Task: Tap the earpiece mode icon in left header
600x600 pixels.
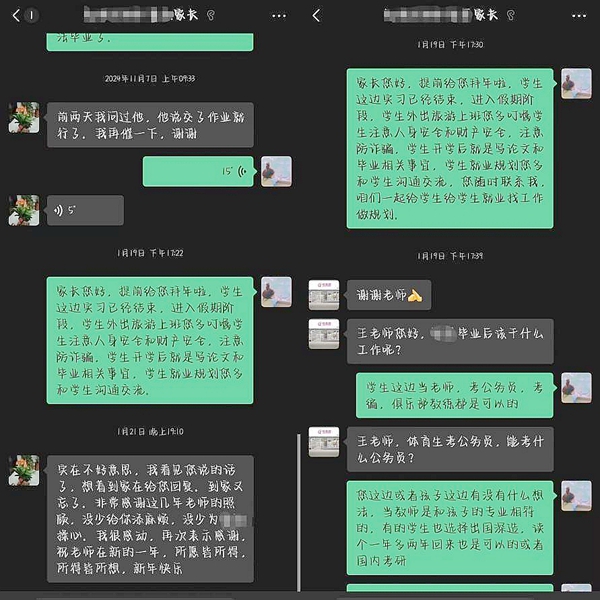Action: click(x=211, y=15)
